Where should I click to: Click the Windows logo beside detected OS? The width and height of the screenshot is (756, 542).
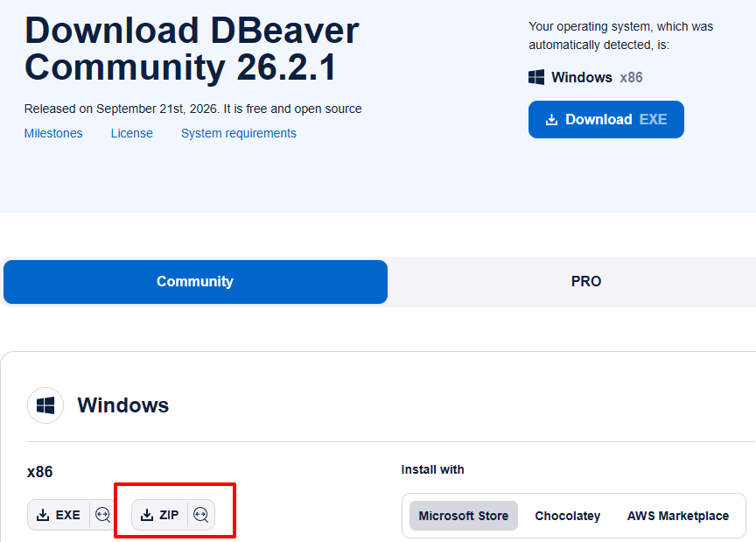[x=536, y=77]
